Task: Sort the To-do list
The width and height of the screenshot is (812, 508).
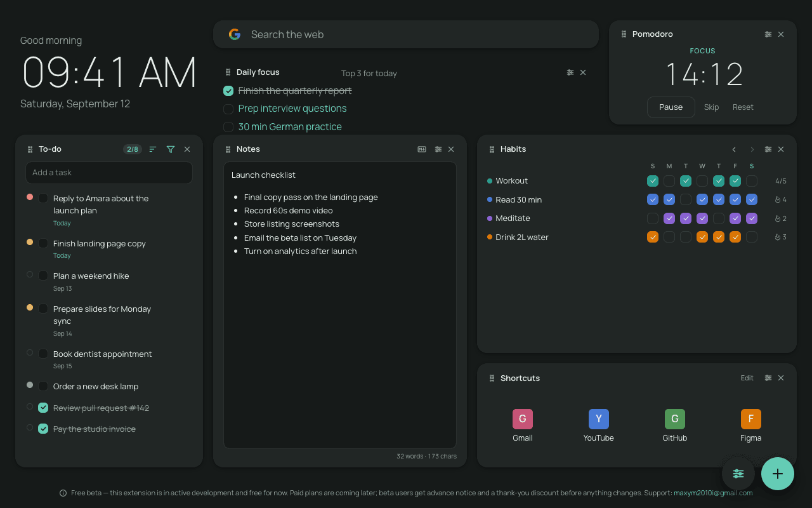Action: [x=153, y=149]
